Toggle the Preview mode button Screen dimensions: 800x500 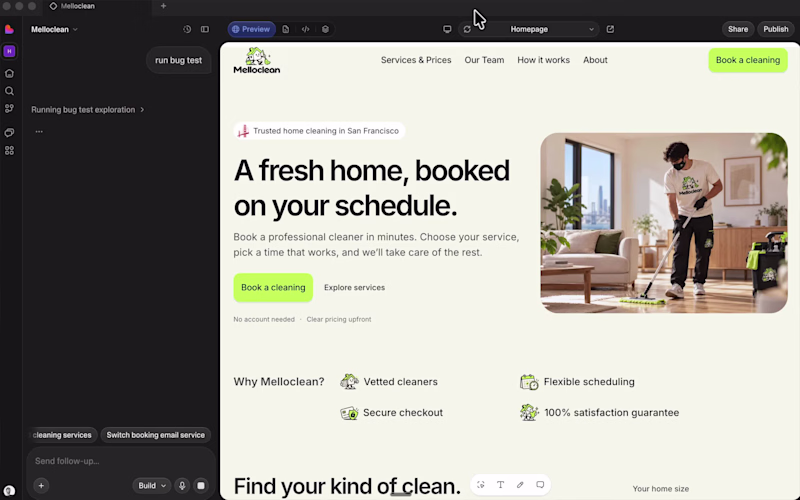(252, 30)
